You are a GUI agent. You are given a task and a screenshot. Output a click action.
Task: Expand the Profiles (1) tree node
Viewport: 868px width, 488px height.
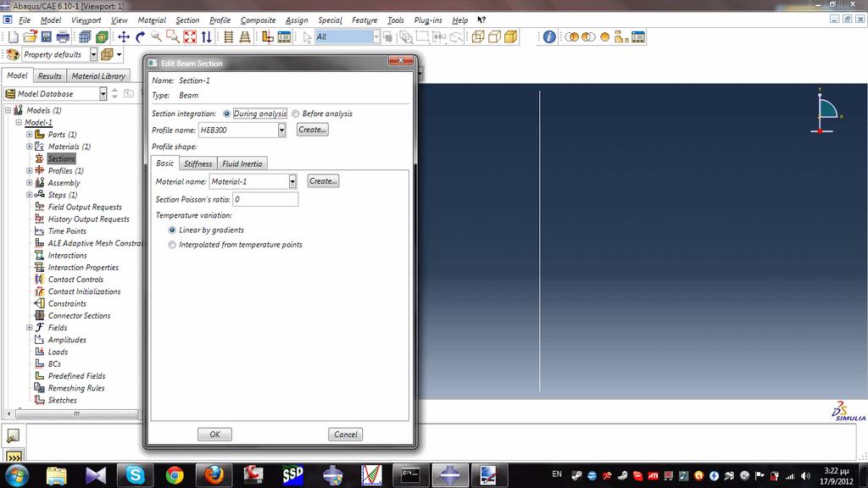tap(30, 170)
